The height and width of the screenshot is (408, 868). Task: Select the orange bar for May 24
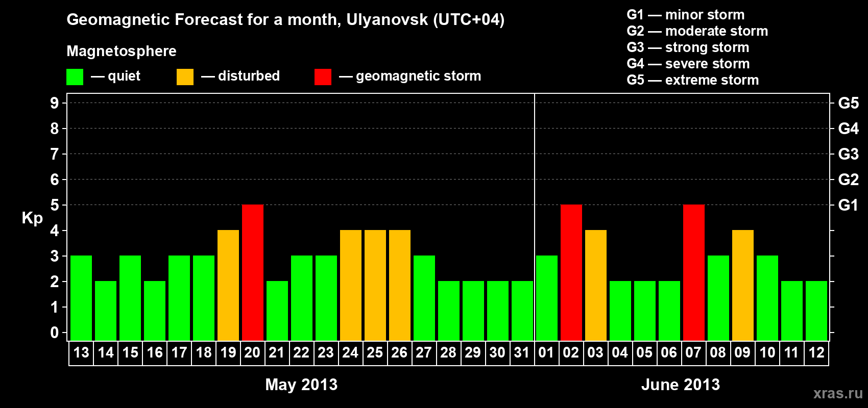pyautogui.click(x=351, y=285)
